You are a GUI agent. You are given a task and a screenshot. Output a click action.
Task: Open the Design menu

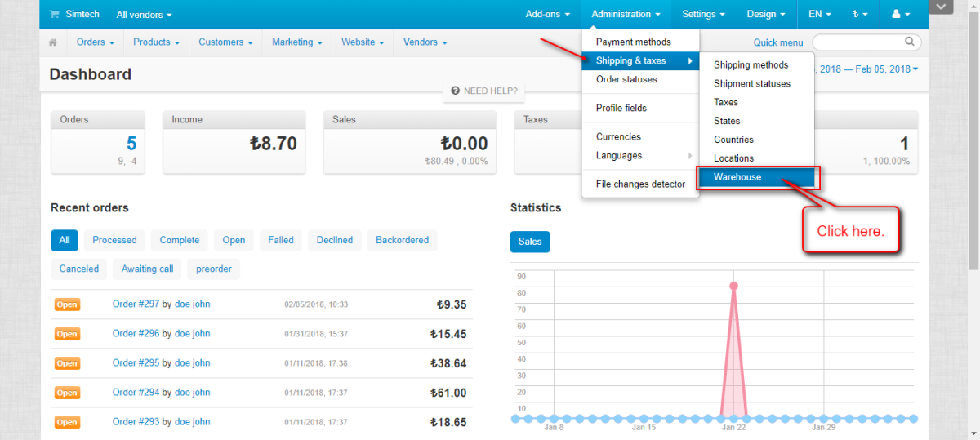pyautogui.click(x=766, y=14)
